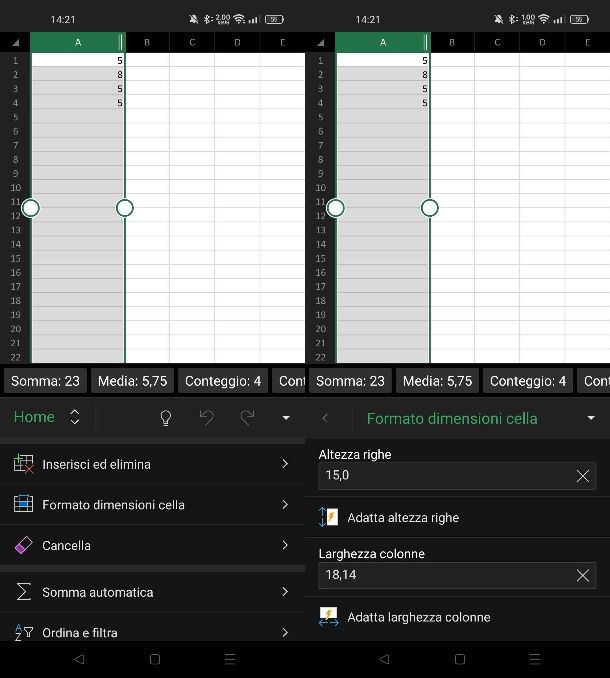The height and width of the screenshot is (678, 610).
Task: Go back with the left chevron in right panel
Action: (325, 418)
